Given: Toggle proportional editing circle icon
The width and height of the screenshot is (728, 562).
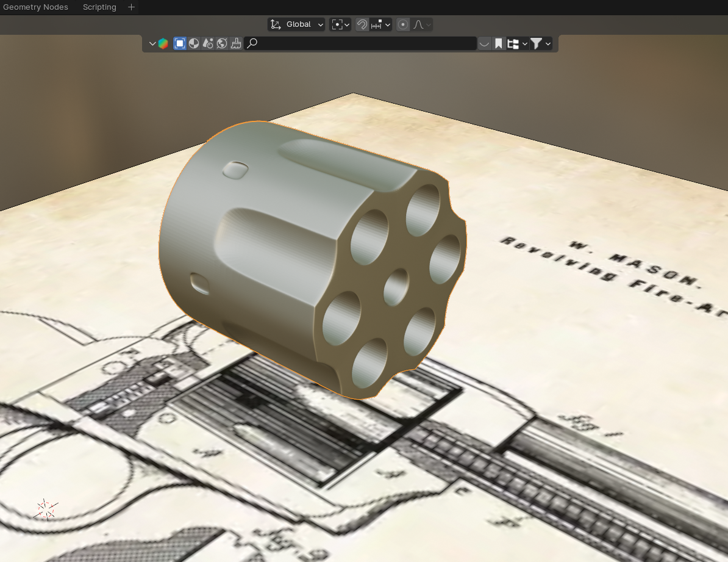Looking at the screenshot, I should coord(403,24).
